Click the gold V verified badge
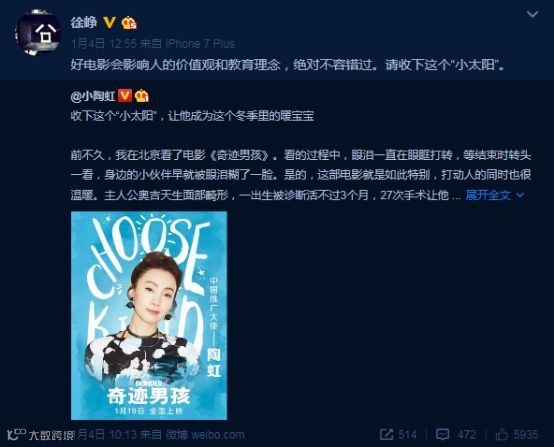The width and height of the screenshot is (554, 447). coord(109,23)
